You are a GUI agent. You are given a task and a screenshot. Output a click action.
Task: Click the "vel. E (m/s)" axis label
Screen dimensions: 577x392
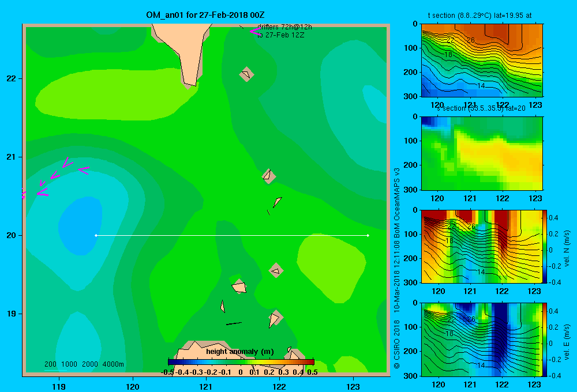[x=567, y=342]
